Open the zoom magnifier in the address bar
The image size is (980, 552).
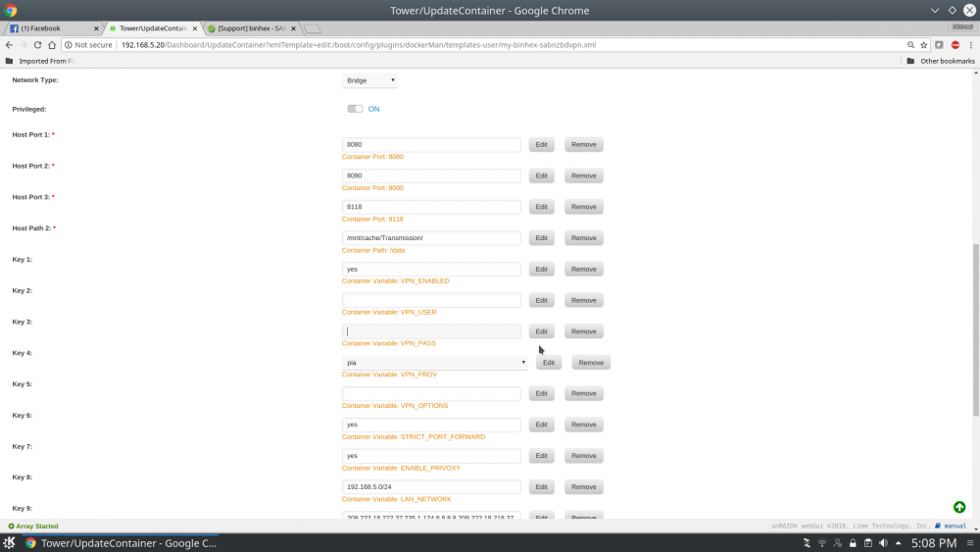pos(910,45)
